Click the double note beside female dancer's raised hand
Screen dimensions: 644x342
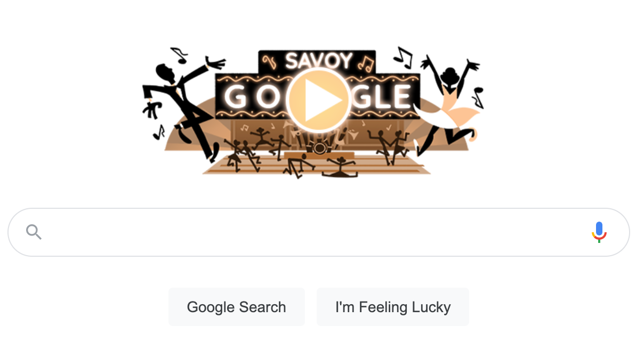click(404, 58)
